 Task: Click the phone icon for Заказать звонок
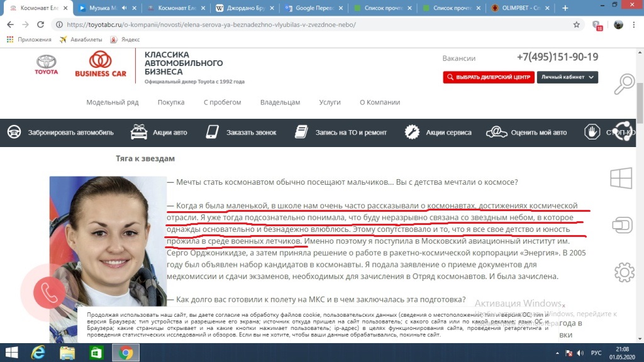coord(213,132)
